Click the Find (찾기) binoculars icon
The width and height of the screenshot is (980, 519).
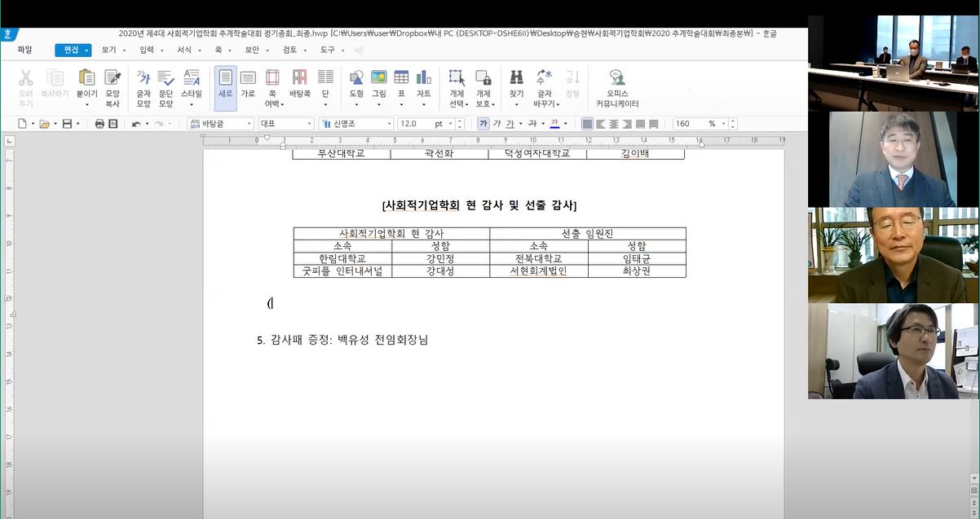point(516,78)
